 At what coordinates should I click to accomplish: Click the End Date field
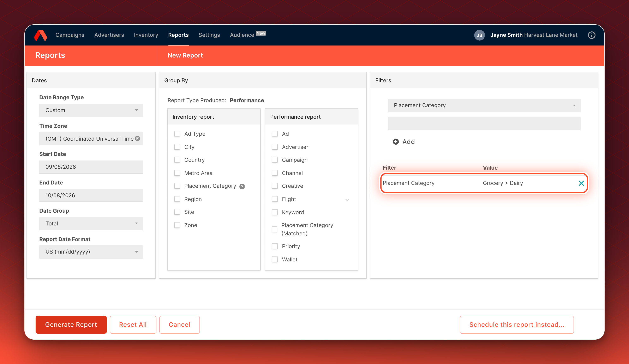[x=91, y=195]
